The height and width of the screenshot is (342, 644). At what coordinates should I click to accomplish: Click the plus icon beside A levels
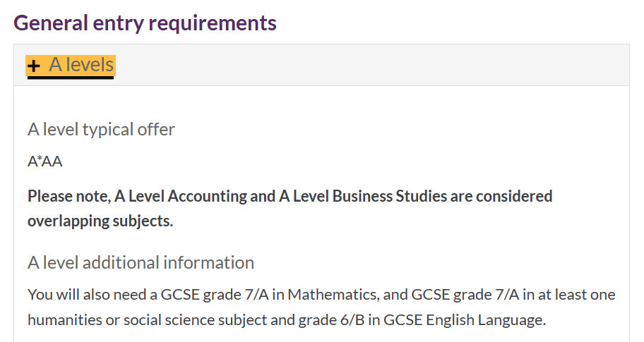[x=34, y=66]
